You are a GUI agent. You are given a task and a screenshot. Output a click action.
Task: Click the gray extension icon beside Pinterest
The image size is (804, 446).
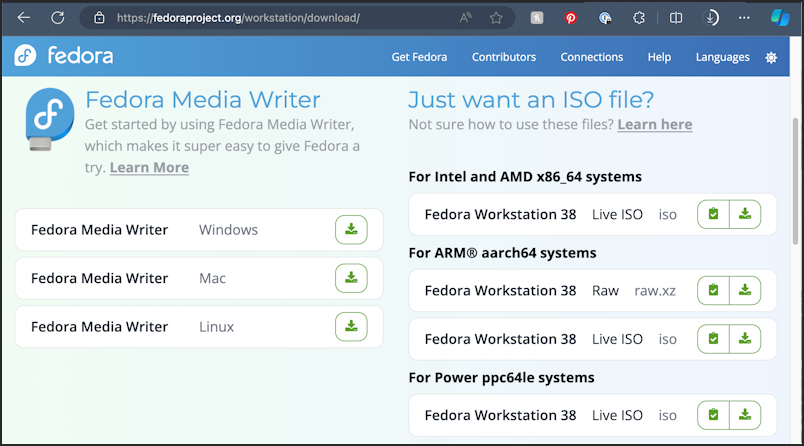pyautogui.click(x=537, y=18)
